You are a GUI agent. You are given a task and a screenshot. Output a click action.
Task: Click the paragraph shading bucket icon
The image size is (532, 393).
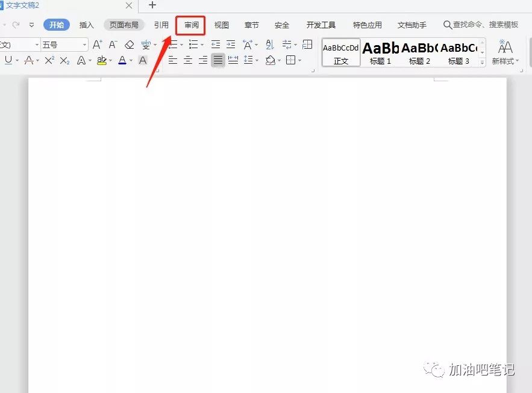271,60
